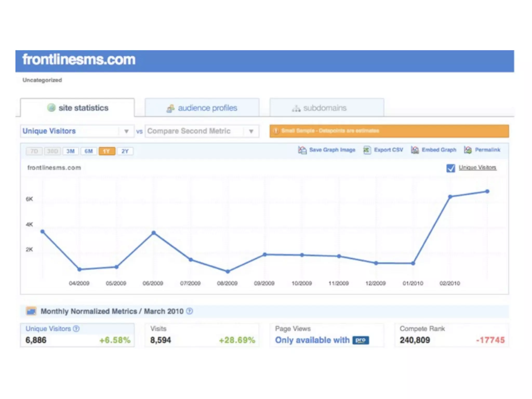
Task: Select the 3M time range button
Action: pos(70,151)
